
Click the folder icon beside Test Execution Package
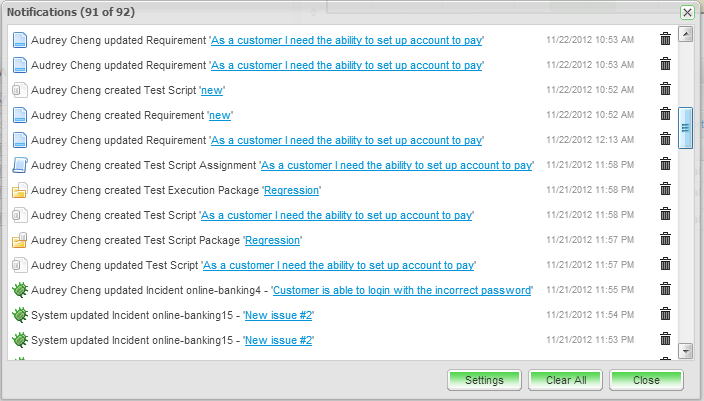[x=19, y=190]
